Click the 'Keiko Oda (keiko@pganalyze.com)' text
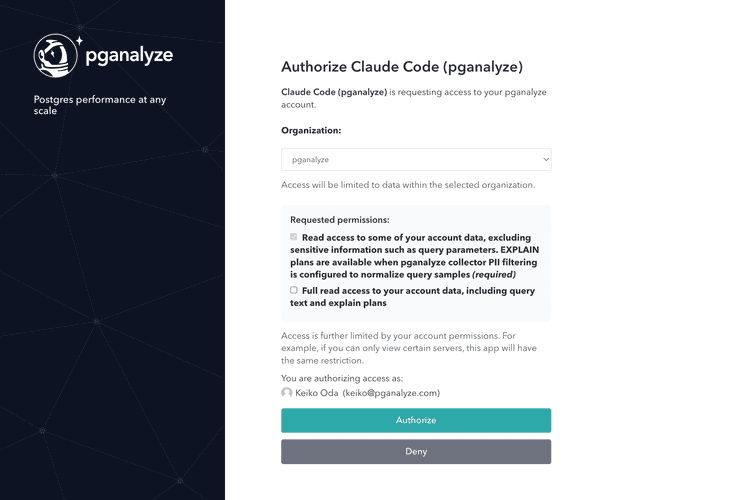The height and width of the screenshot is (500, 750). click(x=367, y=393)
